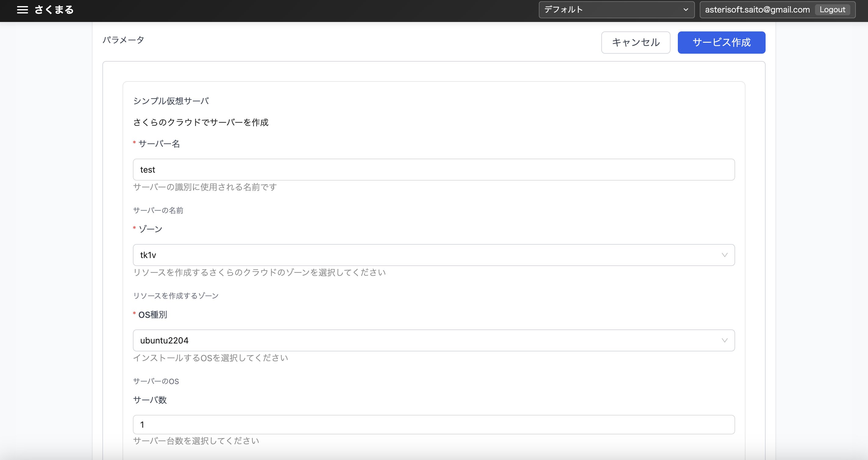Click the サーバー名 field label
The height and width of the screenshot is (460, 868).
pos(159,144)
